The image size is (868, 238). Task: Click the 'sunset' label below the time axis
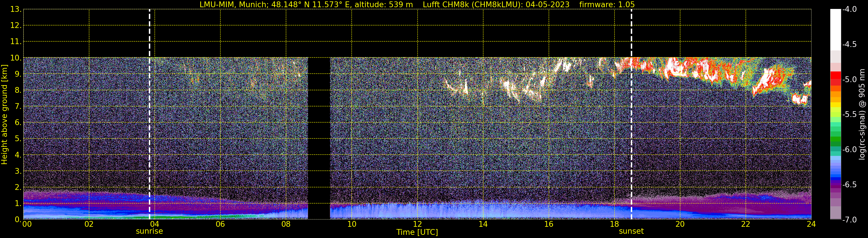coord(631,231)
